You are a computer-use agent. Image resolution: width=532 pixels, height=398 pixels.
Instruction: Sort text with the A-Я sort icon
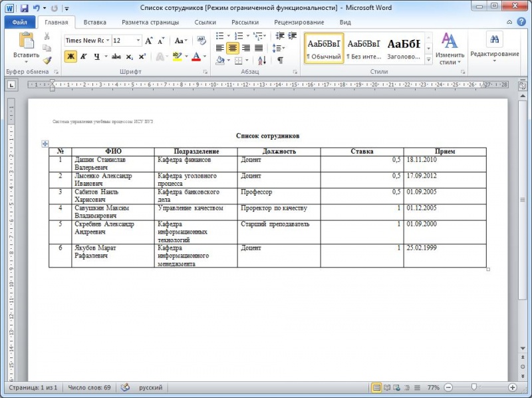(262, 61)
